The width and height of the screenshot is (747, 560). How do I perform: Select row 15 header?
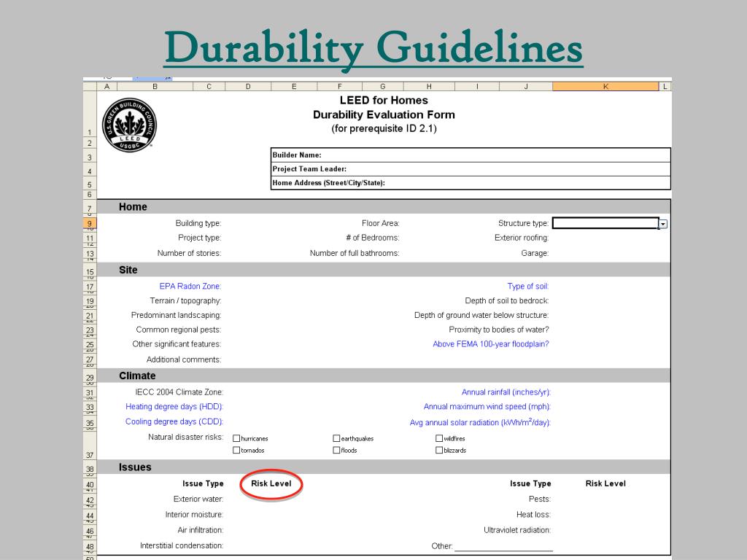coord(90,271)
